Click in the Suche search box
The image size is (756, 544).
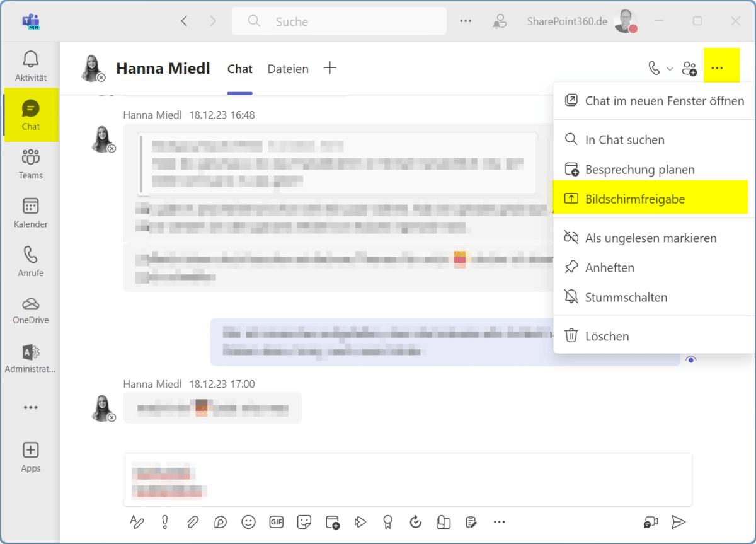point(346,21)
